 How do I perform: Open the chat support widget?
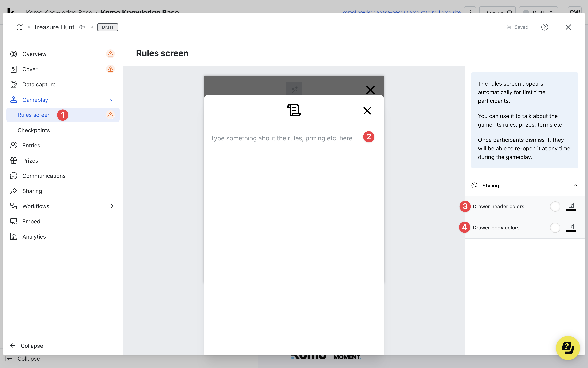tap(568, 348)
